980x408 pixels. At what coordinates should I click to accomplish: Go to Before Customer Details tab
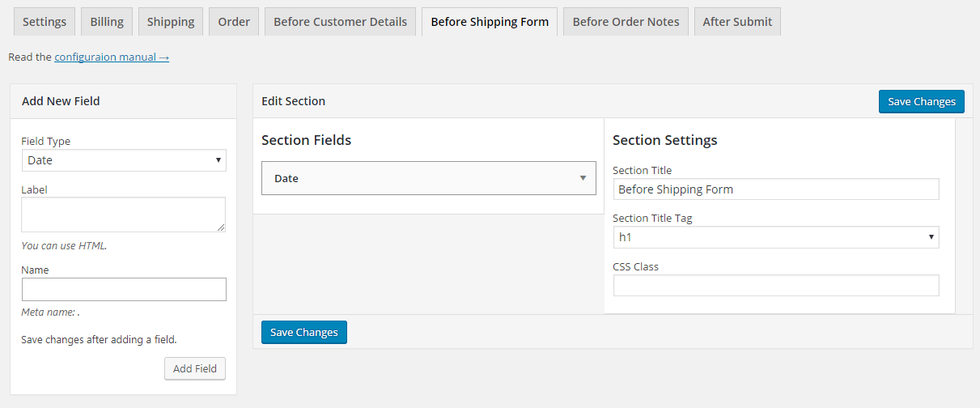pos(341,22)
